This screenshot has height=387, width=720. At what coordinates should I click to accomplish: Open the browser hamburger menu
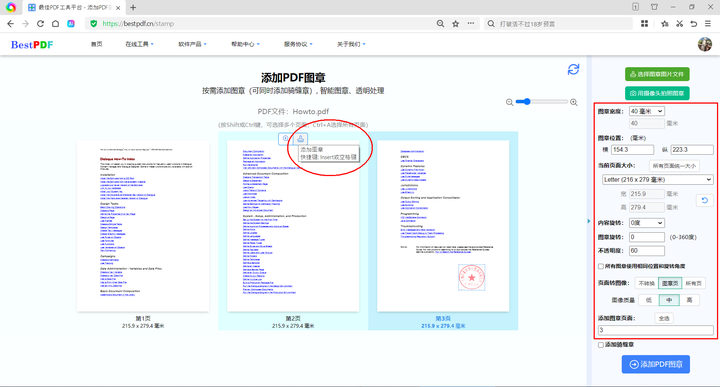[x=708, y=23]
